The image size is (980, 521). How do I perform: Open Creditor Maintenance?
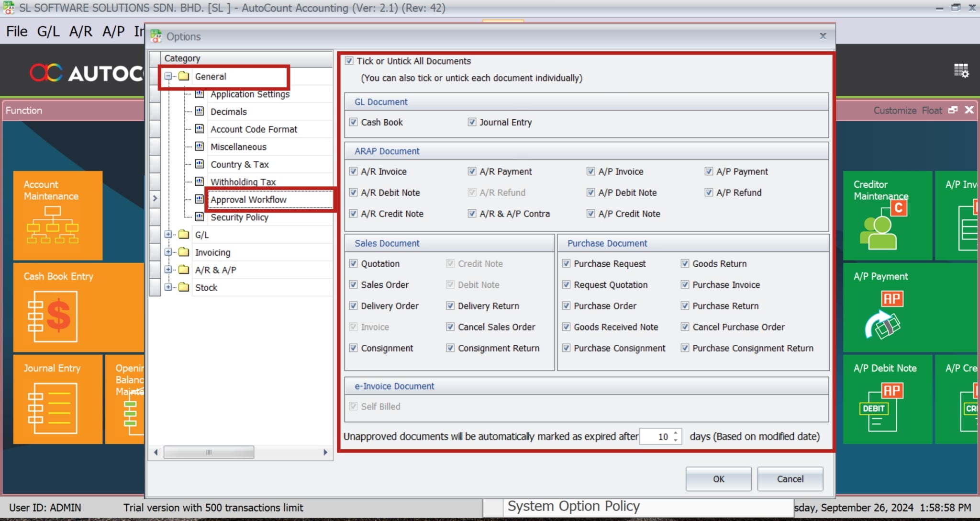tap(888, 215)
